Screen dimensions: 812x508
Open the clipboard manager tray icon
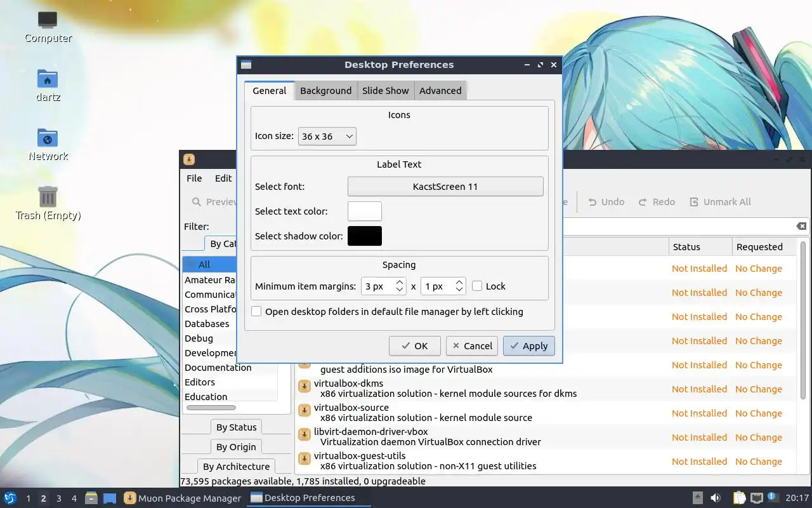(x=740, y=498)
